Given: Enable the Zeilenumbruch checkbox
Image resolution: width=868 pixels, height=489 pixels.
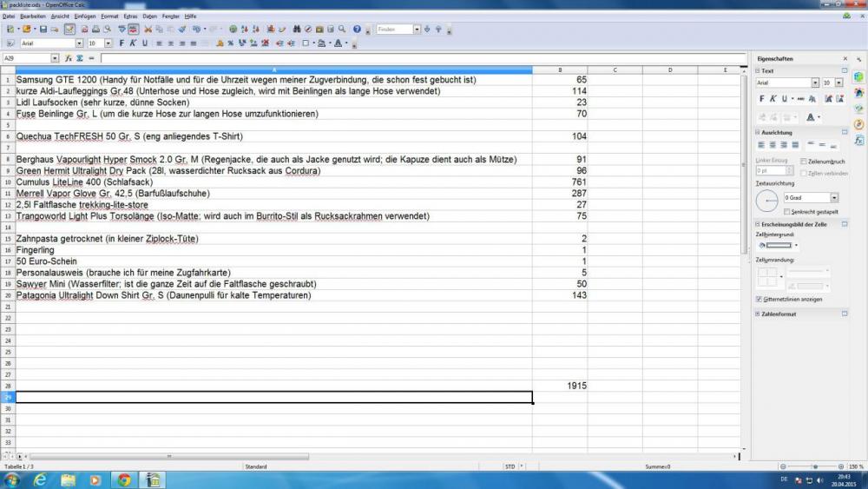Looking at the screenshot, I should pyautogui.click(x=803, y=162).
